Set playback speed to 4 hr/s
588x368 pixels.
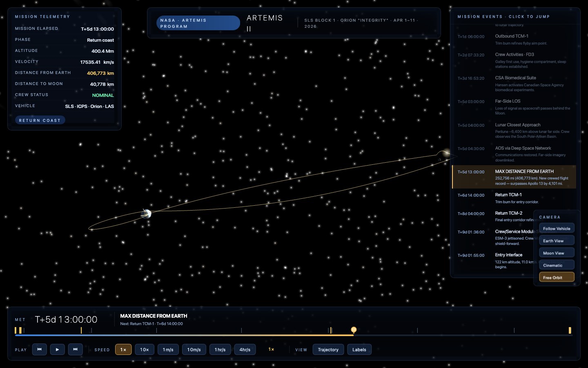click(x=245, y=350)
